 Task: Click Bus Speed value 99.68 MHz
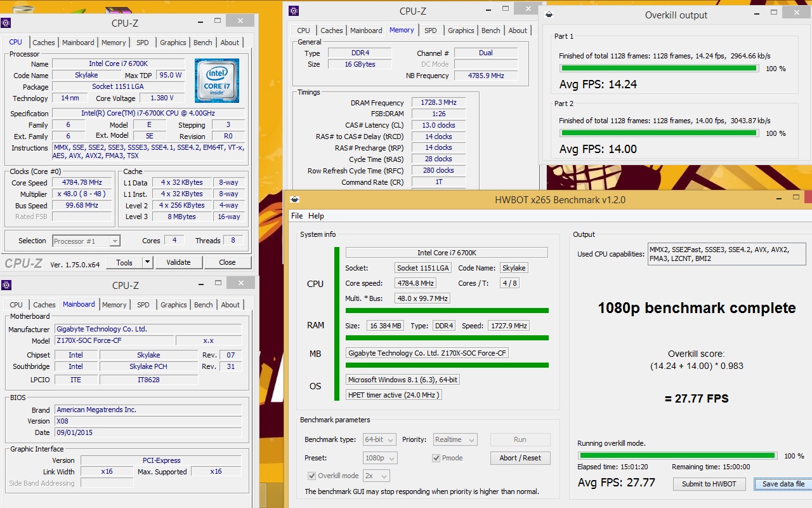coord(82,206)
